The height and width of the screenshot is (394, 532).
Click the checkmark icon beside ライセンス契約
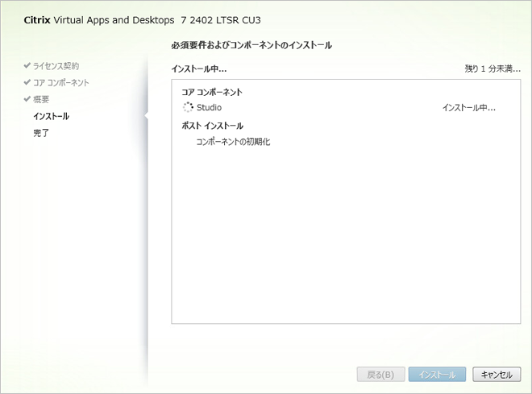[27, 65]
